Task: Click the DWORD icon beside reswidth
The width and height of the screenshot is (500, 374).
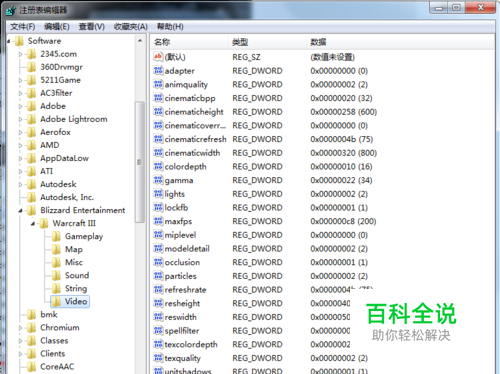Action: 158,317
